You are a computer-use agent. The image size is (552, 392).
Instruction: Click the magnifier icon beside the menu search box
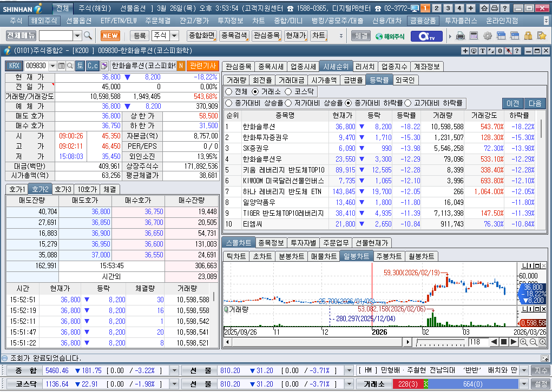pos(88,36)
